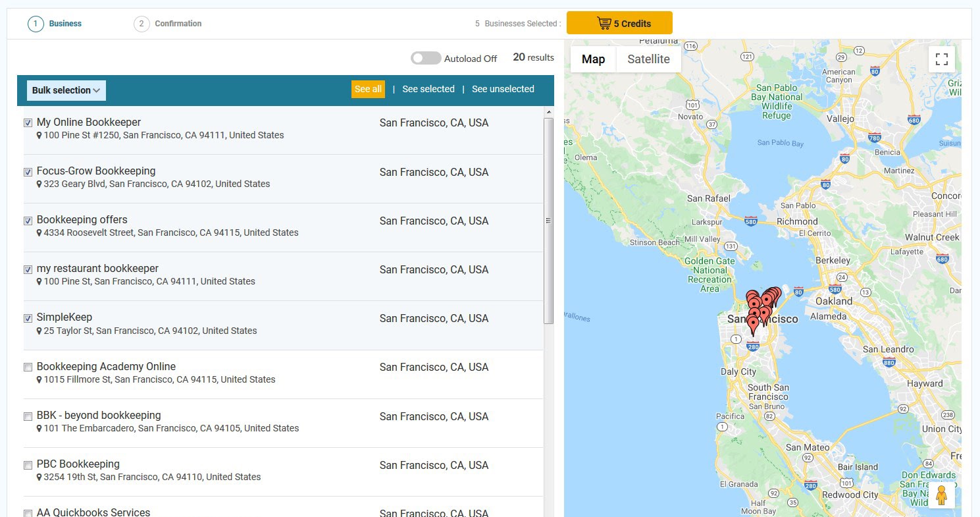980x517 pixels.
Task: Uncheck my restaurant bookkeeper checkbox
Action: click(28, 269)
